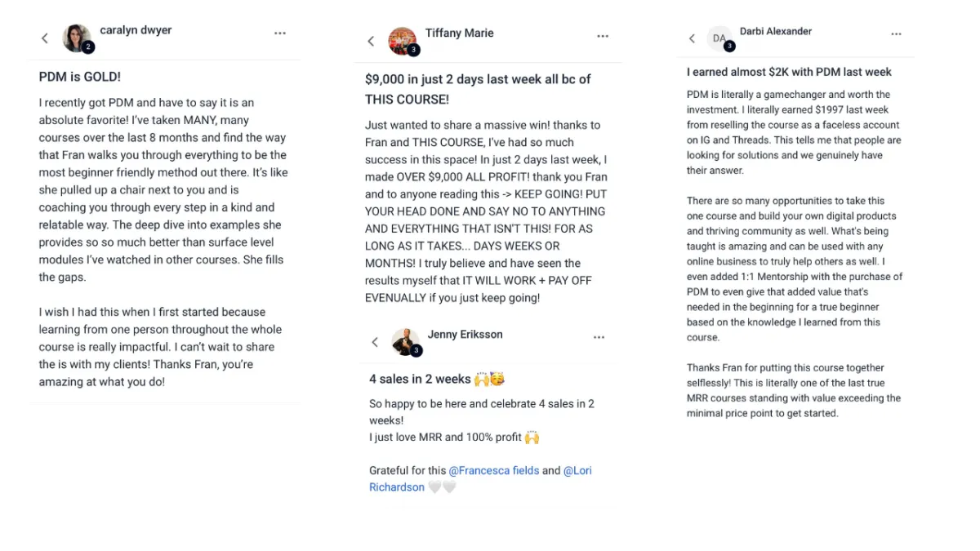The image size is (980, 551).
Task: Navigate back from Jenny Eriksson's post
Action: point(375,342)
